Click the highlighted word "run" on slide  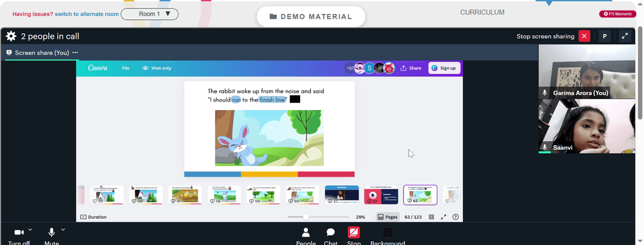coord(236,100)
